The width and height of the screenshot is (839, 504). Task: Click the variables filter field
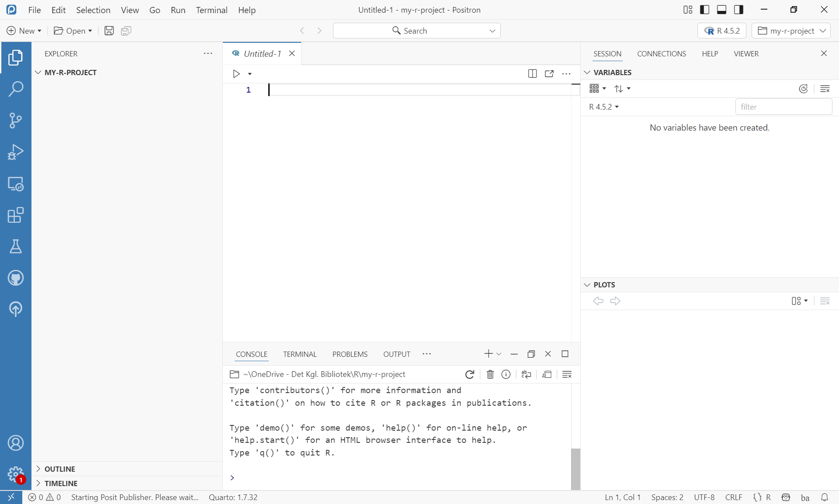point(783,107)
